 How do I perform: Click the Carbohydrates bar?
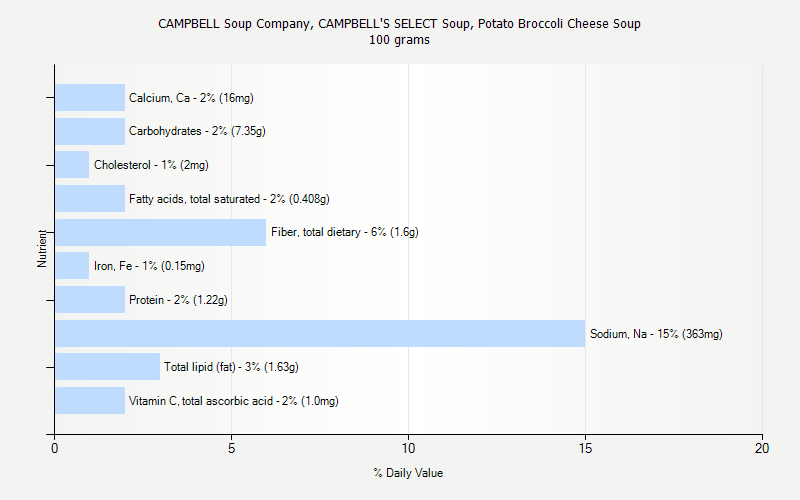[x=90, y=131]
